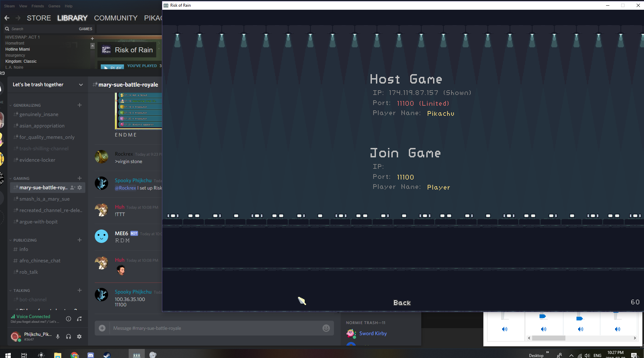Viewport: 644px width, 358px height.
Task: Disconnect from the Discord voice channel
Action: (79, 319)
